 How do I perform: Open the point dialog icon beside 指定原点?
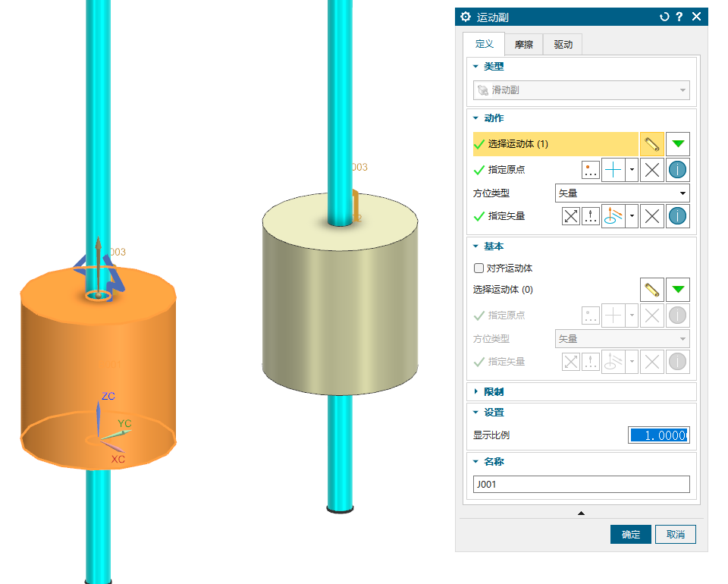tap(591, 170)
